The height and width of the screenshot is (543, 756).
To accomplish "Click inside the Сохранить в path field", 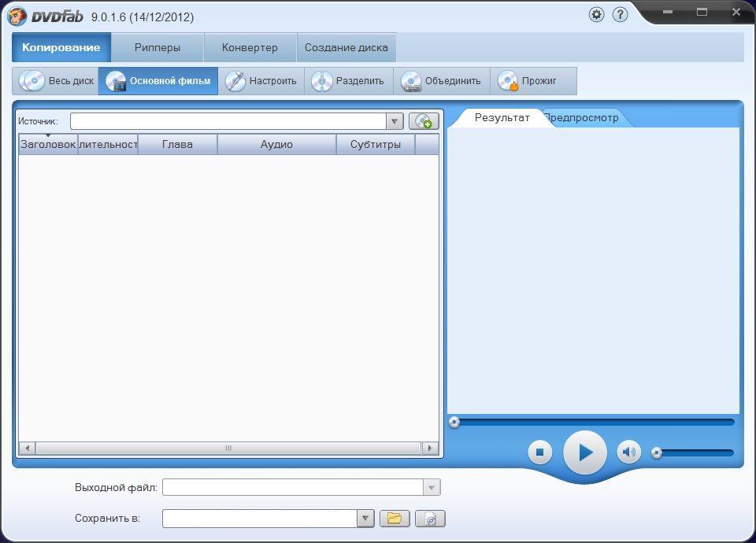I will pos(260,519).
